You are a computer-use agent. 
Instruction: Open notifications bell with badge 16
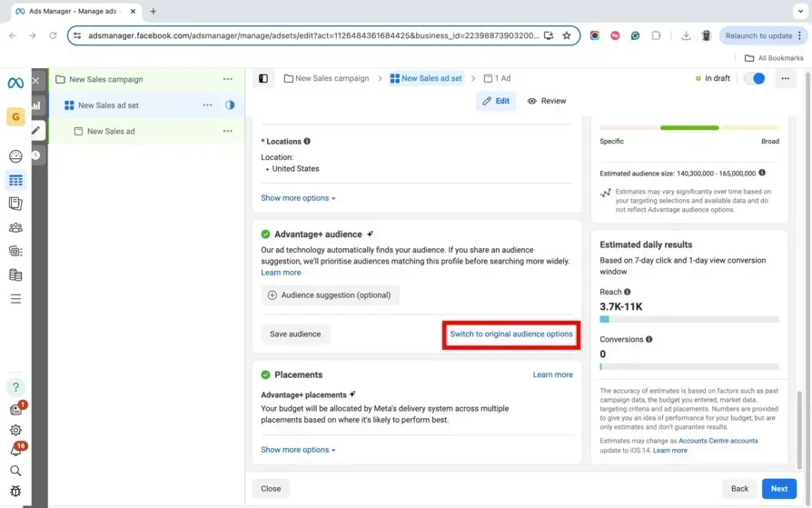(x=15, y=451)
